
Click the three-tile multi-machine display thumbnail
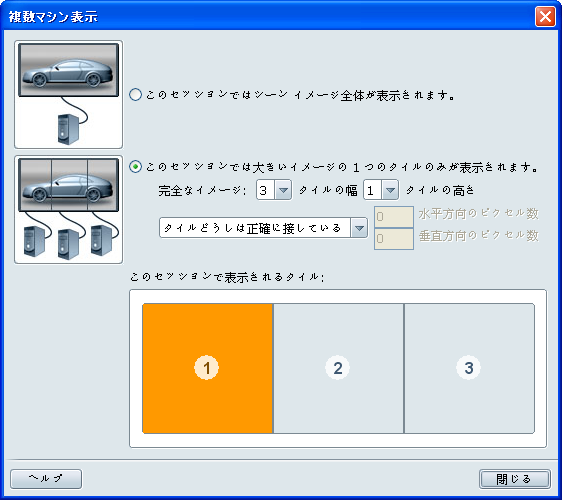click(68, 210)
